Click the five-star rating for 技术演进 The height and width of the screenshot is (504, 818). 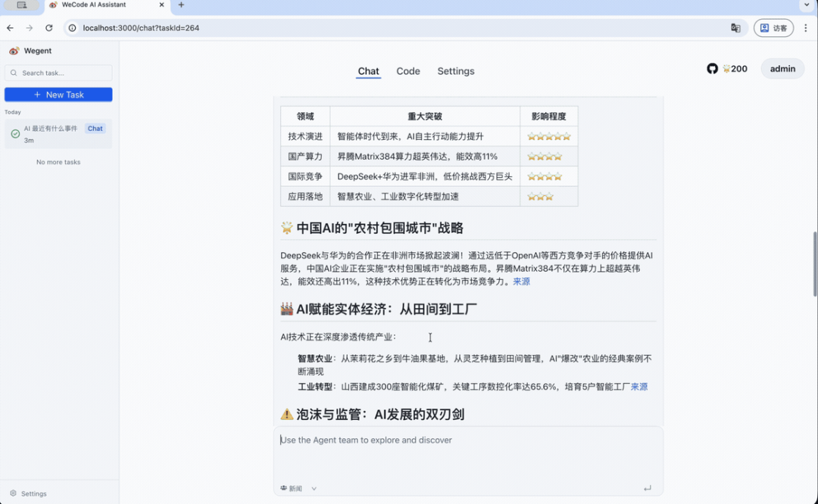549,136
